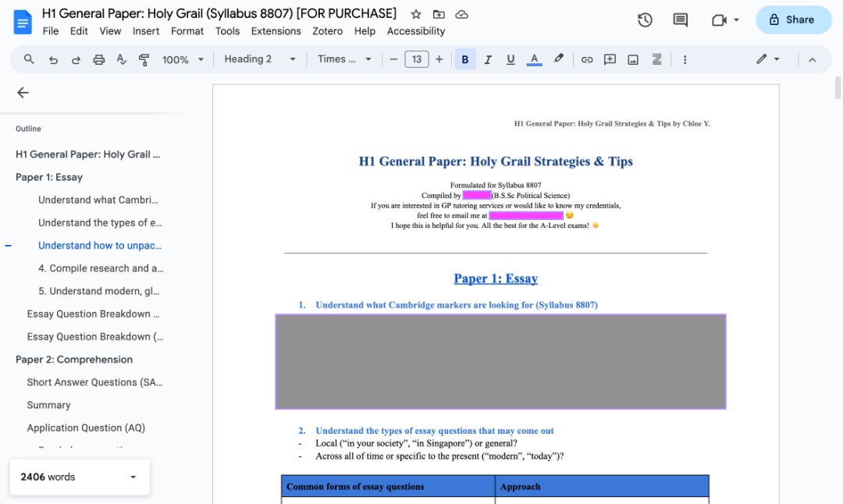The image size is (843, 504).
Task: Go to Paper 2: Comprehension in outline
Action: tap(74, 360)
